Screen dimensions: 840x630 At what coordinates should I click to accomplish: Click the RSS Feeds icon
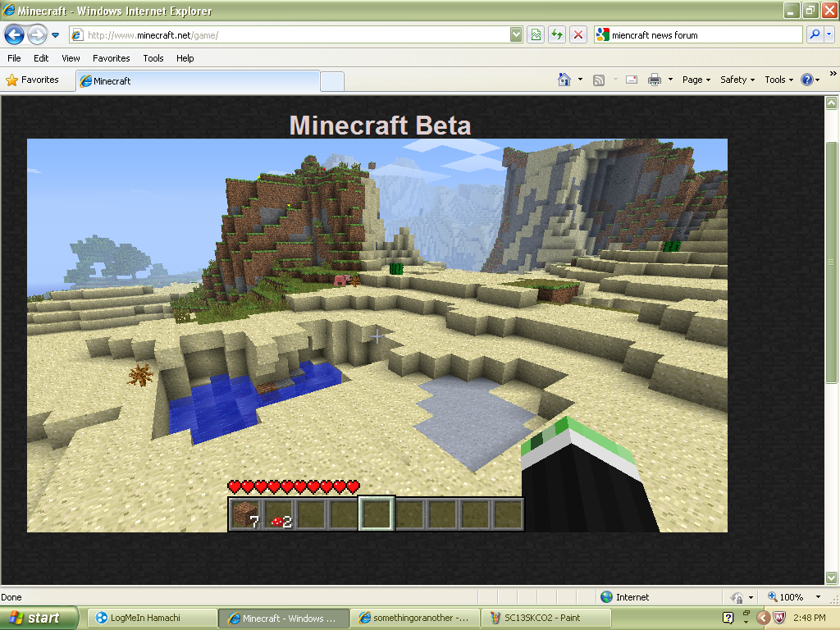tap(599, 80)
